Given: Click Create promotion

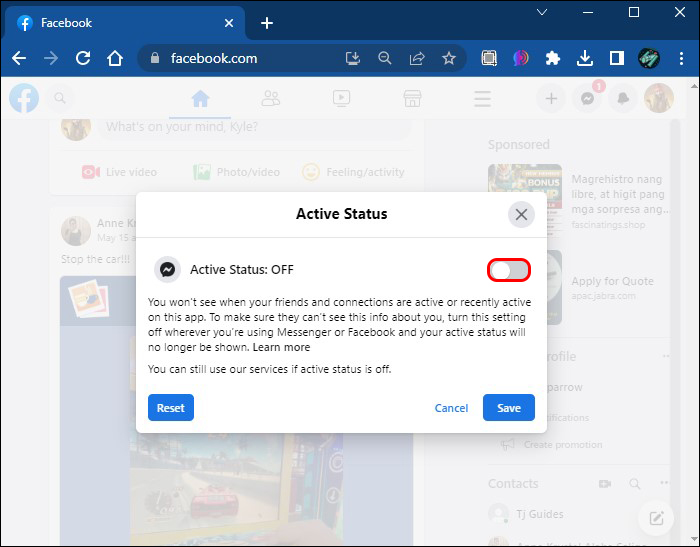Looking at the screenshot, I should (x=552, y=445).
